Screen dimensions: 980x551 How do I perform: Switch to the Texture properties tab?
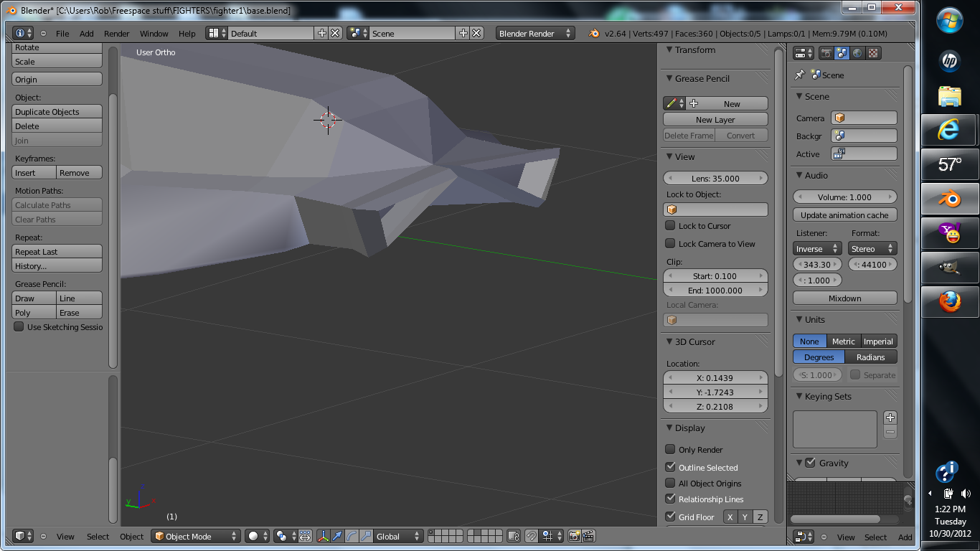pyautogui.click(x=872, y=53)
